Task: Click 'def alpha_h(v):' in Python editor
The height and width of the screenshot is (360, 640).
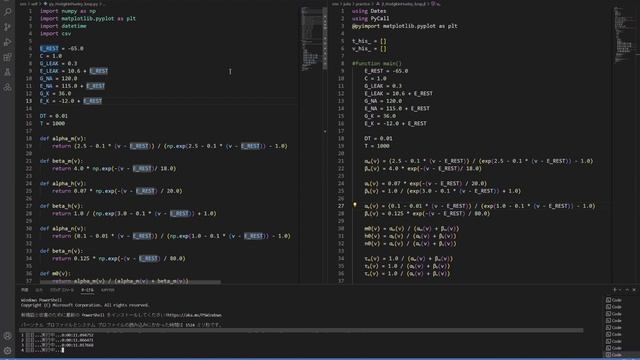Action: pos(63,183)
